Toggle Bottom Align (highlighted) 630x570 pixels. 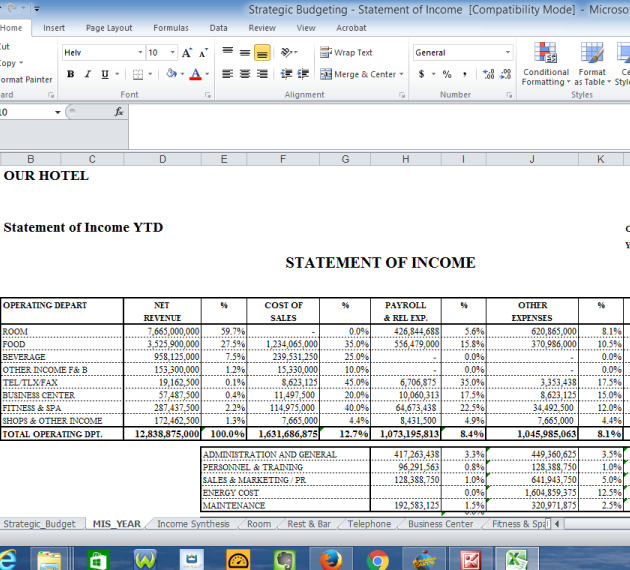(262, 53)
